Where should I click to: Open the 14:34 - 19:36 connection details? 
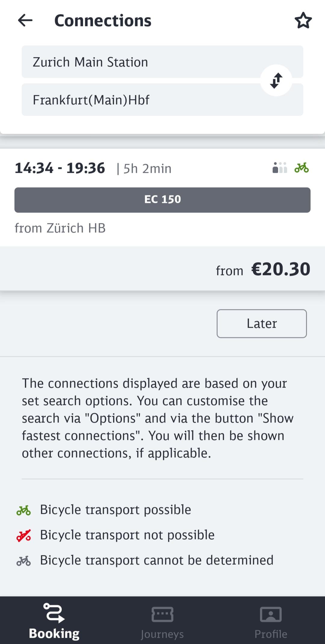coord(162,197)
